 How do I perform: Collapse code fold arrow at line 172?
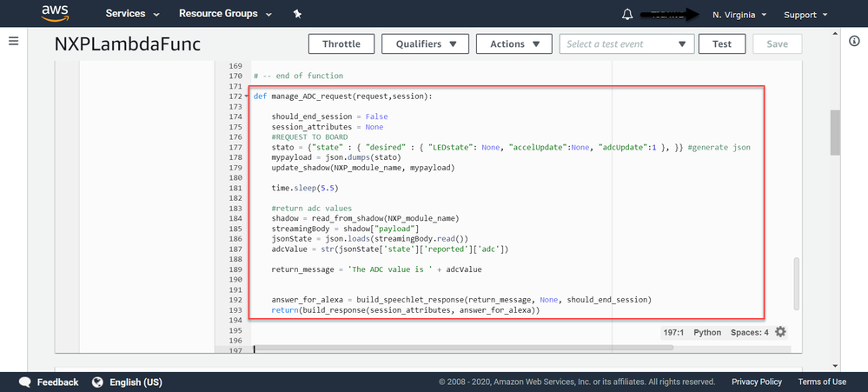(247, 96)
